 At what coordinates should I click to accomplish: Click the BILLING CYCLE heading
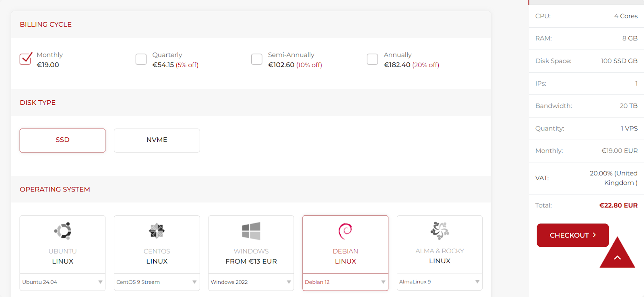[x=45, y=25]
